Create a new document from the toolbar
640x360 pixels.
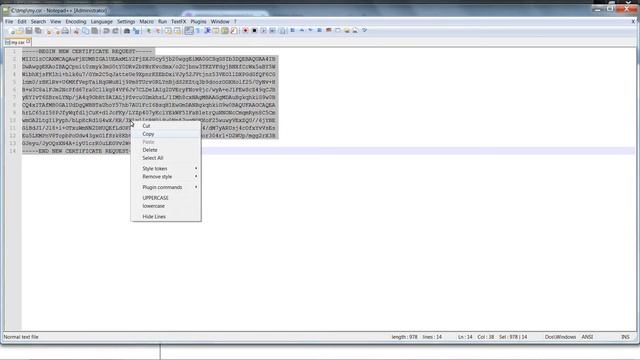(x=11, y=31)
